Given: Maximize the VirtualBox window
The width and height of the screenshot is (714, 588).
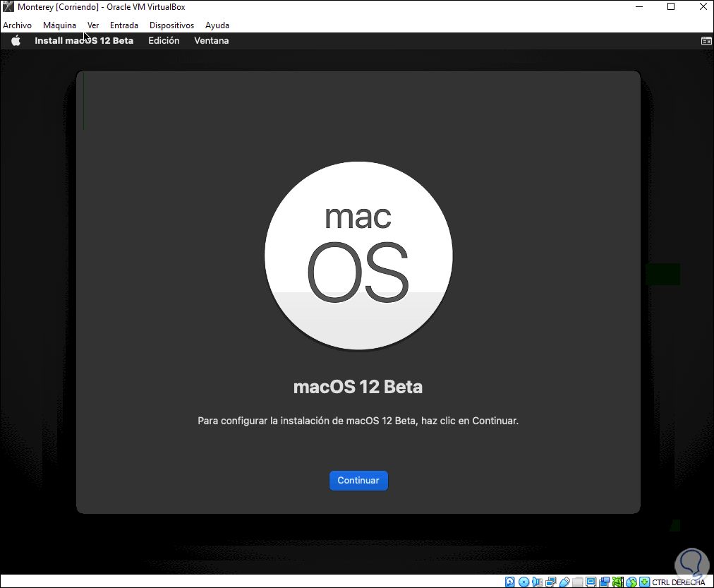Looking at the screenshot, I should [x=671, y=6].
